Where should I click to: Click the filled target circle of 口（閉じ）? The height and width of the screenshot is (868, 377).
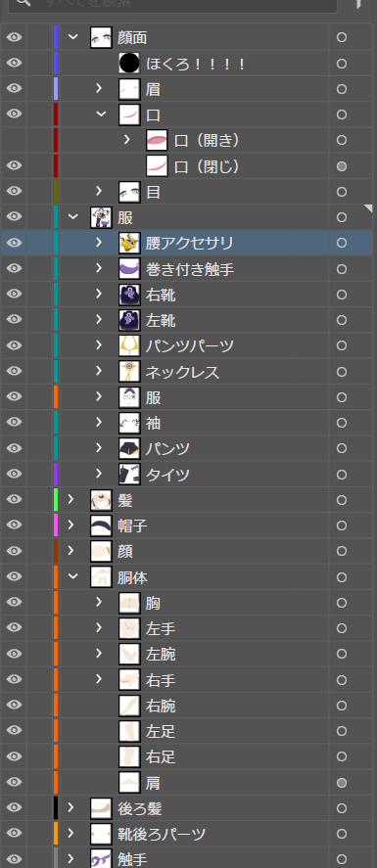click(x=342, y=166)
